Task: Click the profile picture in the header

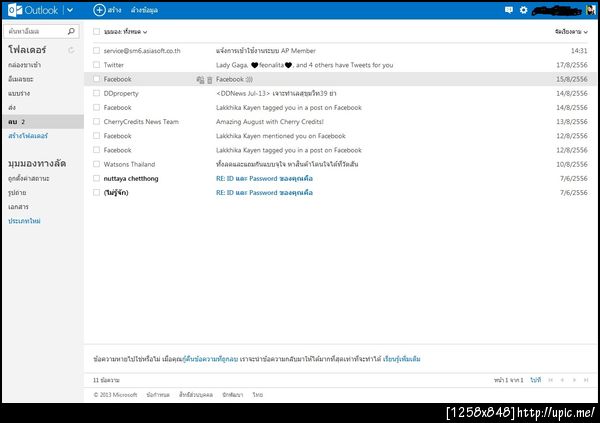Action: (591, 10)
